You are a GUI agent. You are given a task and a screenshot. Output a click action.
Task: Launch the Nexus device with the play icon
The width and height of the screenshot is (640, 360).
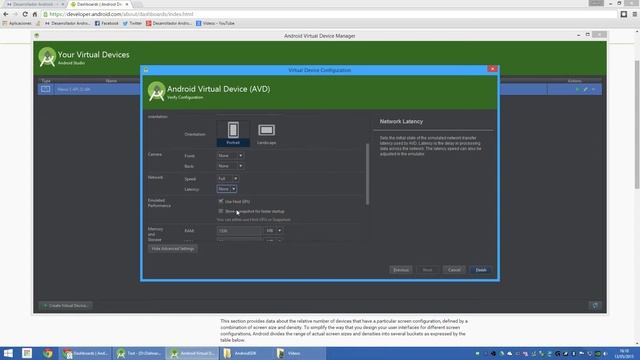pyautogui.click(x=577, y=89)
